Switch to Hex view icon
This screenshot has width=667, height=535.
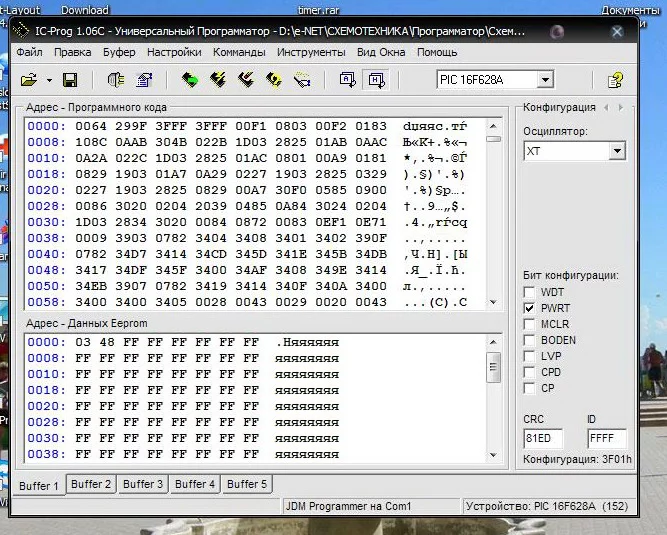pyautogui.click(x=376, y=80)
